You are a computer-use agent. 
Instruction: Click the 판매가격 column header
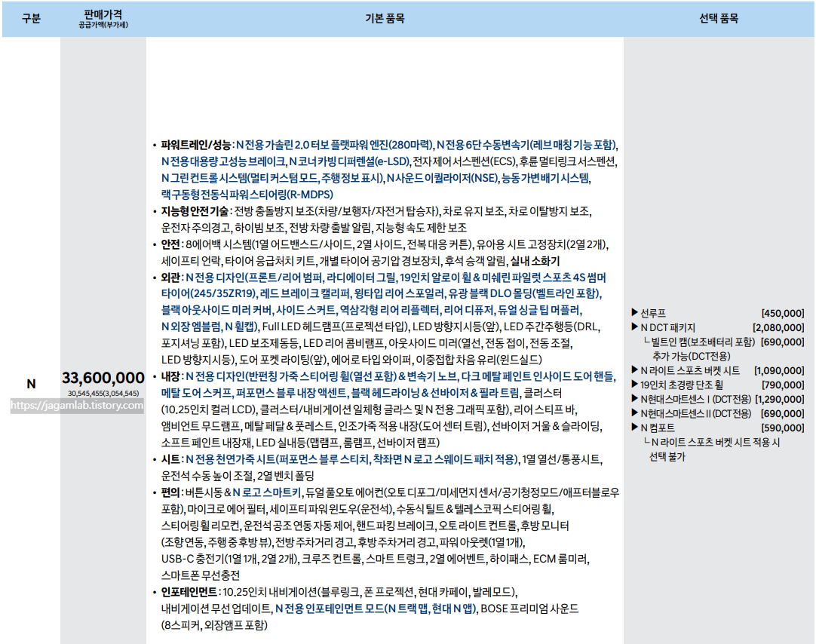coord(103,14)
